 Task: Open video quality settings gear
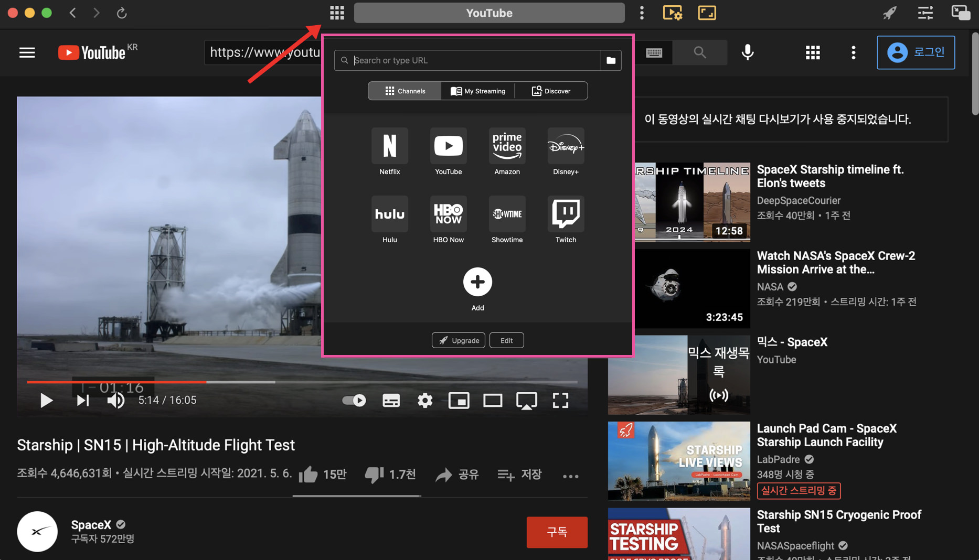pyautogui.click(x=425, y=401)
